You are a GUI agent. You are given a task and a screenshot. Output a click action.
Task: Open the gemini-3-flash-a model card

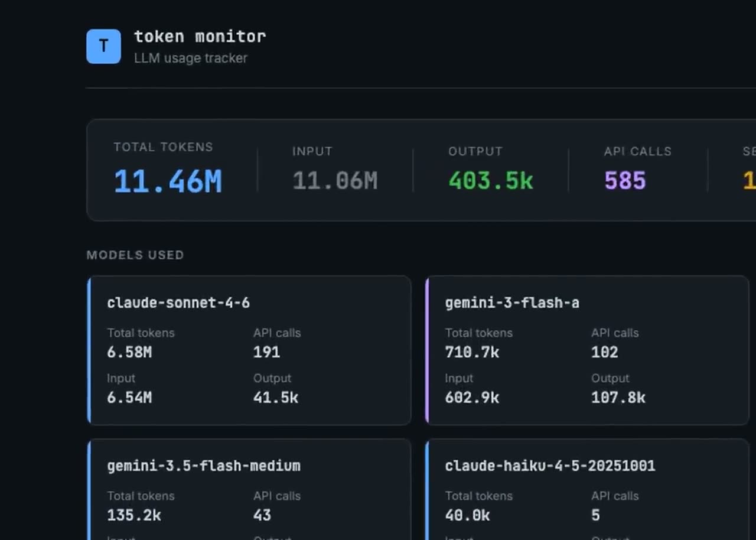click(x=587, y=350)
